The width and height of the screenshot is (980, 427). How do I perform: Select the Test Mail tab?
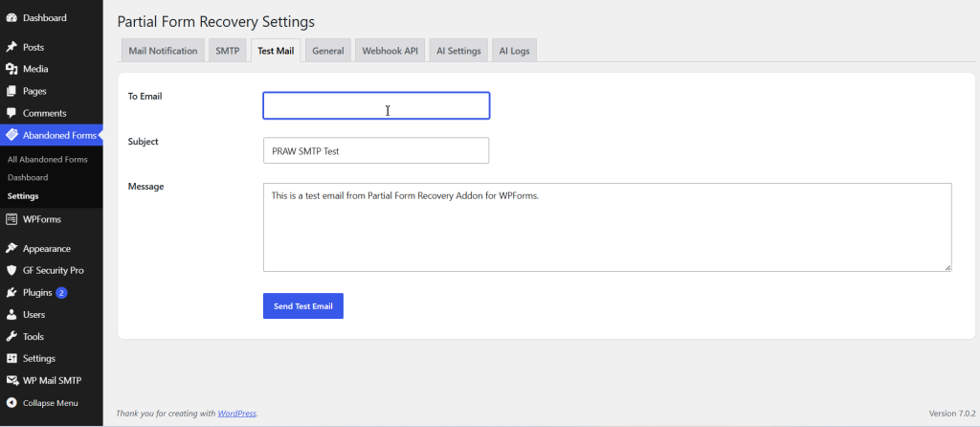click(x=276, y=51)
